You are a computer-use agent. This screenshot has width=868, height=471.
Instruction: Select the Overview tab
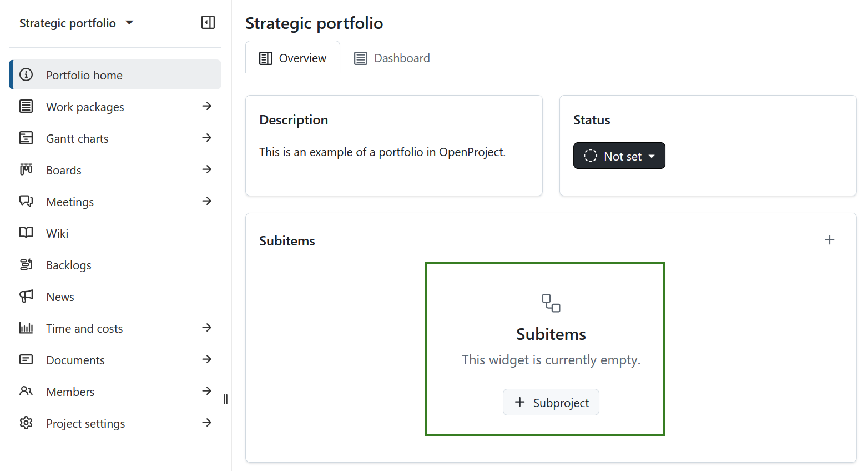click(x=292, y=58)
